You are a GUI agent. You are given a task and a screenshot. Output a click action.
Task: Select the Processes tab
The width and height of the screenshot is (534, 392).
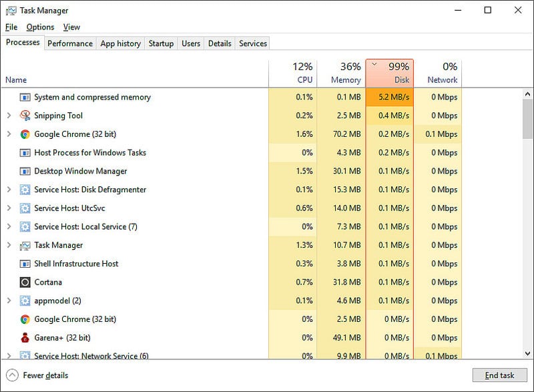pyautogui.click(x=23, y=42)
